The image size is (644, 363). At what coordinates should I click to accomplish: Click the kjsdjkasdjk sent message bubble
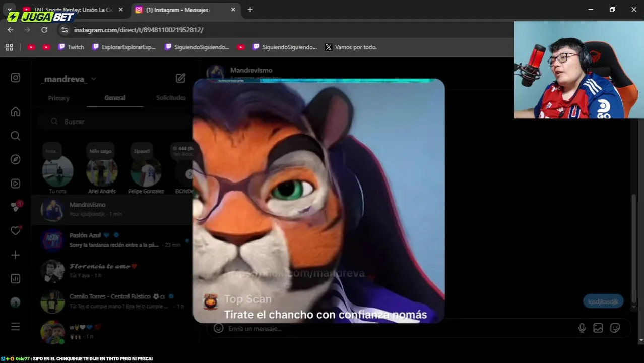click(x=603, y=301)
